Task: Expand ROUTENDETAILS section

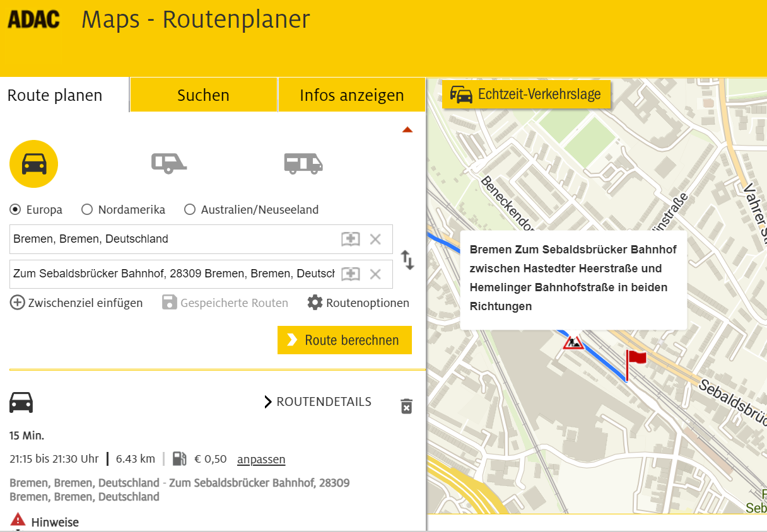Action: coord(317,402)
